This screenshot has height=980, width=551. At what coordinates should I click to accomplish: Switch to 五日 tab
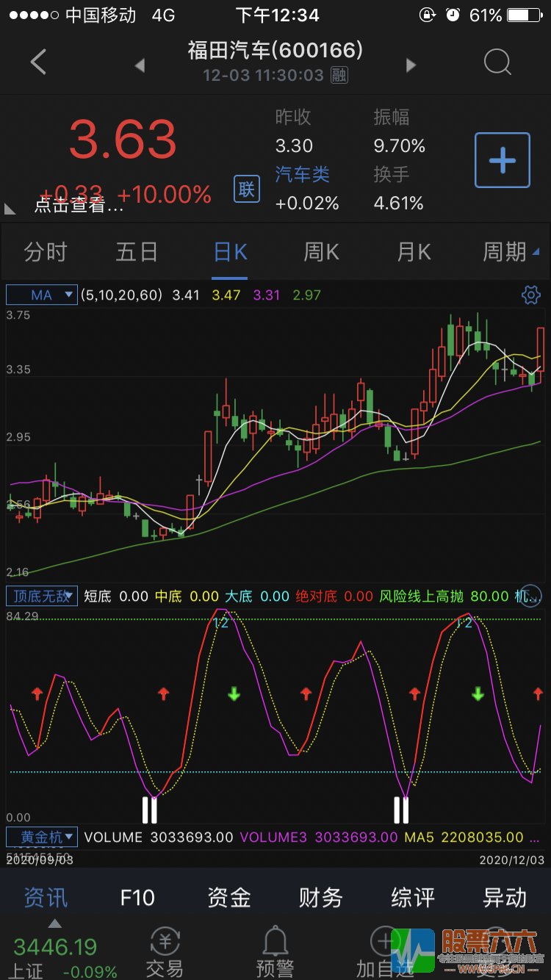point(137,252)
